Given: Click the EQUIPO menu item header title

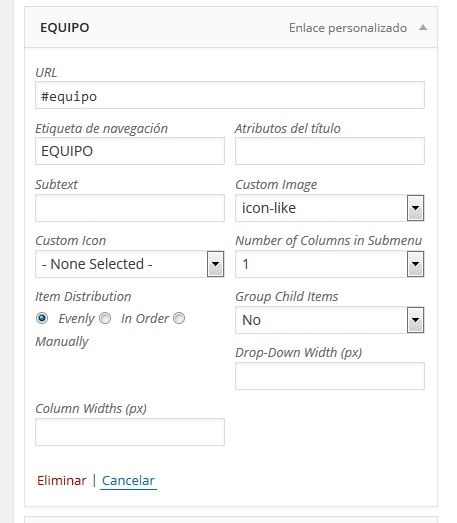Looking at the screenshot, I should click(x=65, y=28).
